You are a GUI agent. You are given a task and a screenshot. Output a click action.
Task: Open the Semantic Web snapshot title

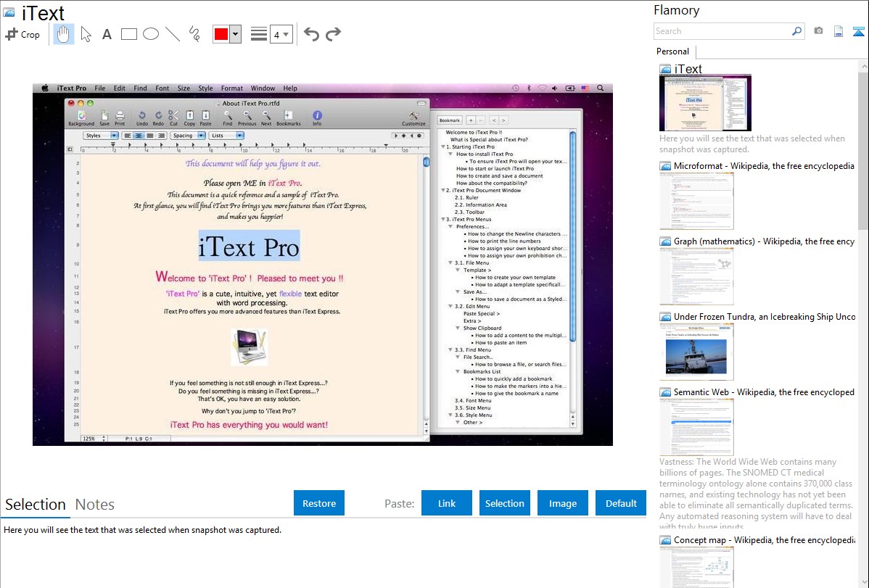pos(764,392)
